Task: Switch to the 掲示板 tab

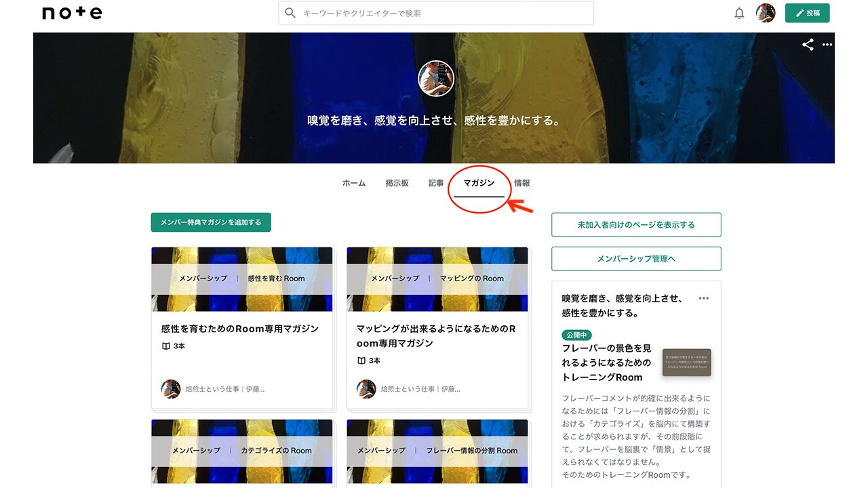Action: point(397,183)
